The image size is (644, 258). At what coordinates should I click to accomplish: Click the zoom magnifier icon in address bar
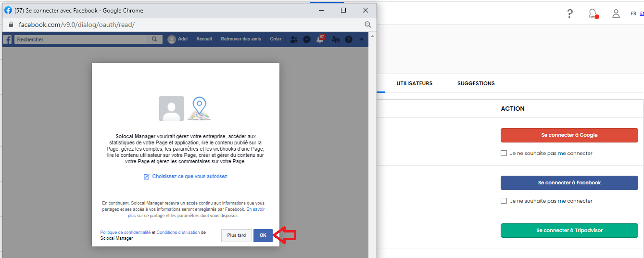coord(368,25)
